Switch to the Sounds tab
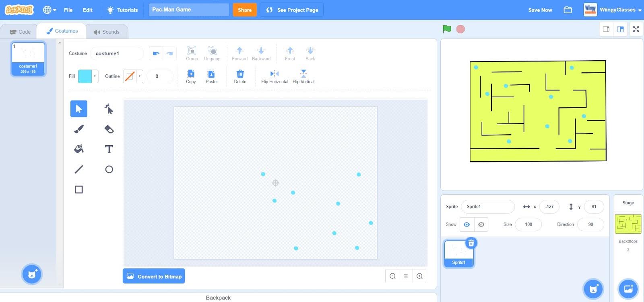The height and width of the screenshot is (302, 644). 106,32
